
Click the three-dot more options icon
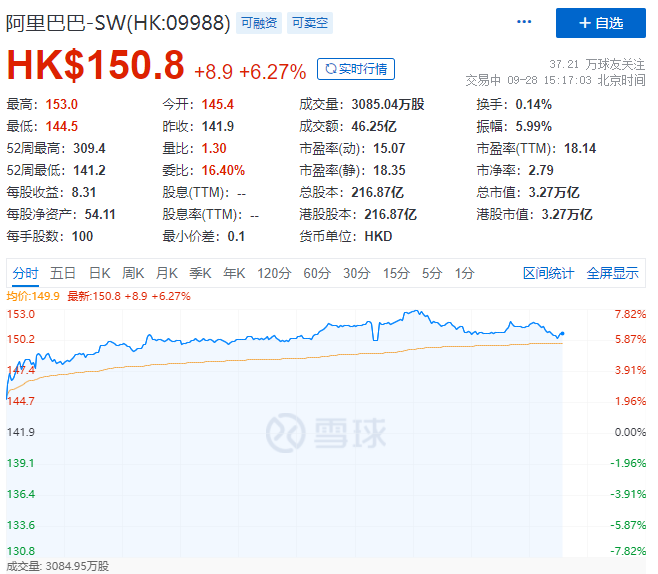click(524, 22)
